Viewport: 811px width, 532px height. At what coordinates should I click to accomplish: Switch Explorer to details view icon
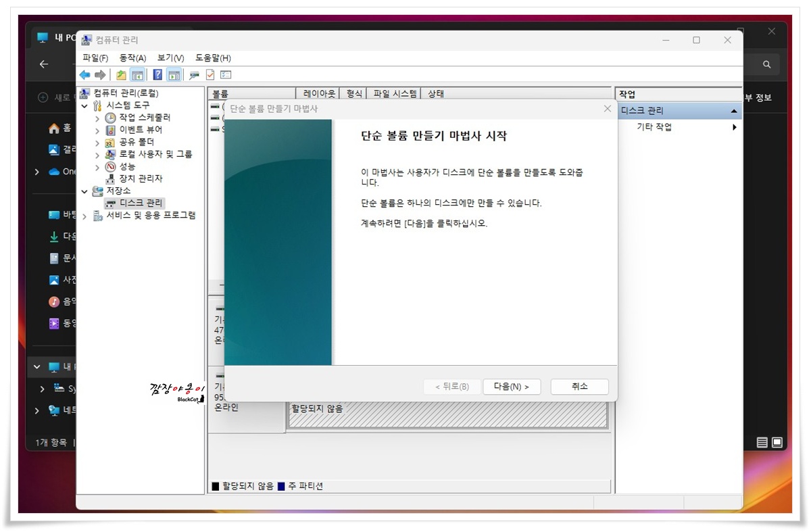(762, 443)
